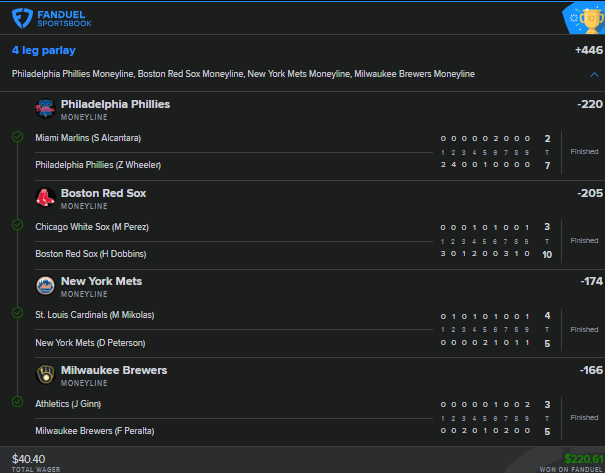This screenshot has height=473, width=605.
Task: Select the Boston Red Sox leg heading
Action: (103, 193)
